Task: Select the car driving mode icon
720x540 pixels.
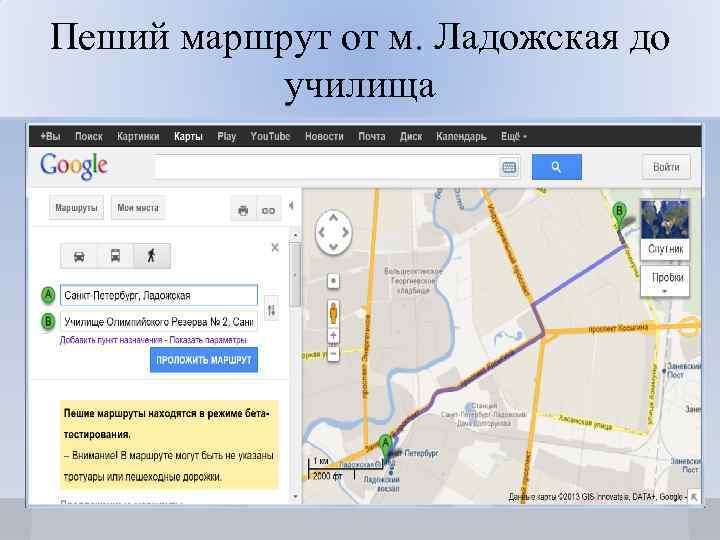Action: click(x=79, y=256)
